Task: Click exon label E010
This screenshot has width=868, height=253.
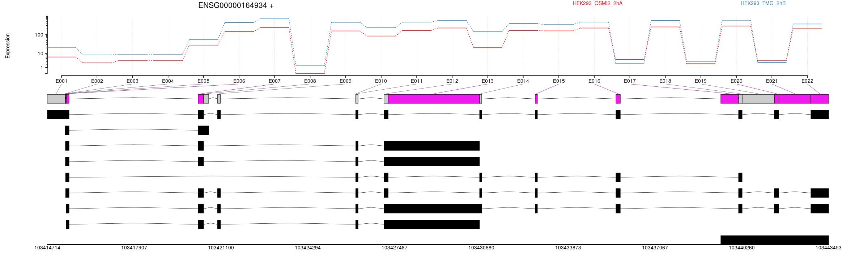Action: [381, 81]
